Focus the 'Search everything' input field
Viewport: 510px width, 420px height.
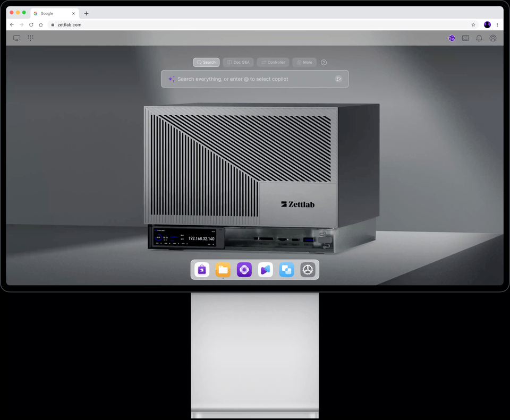tap(254, 79)
